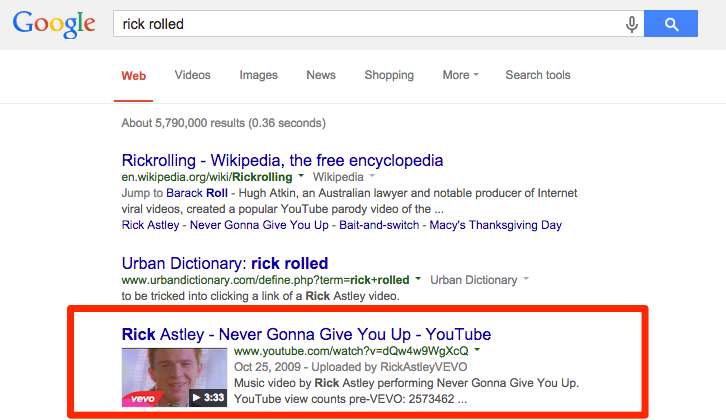Viewport: 726px width, 420px height.
Task: Switch to the Videos tab
Action: point(192,75)
